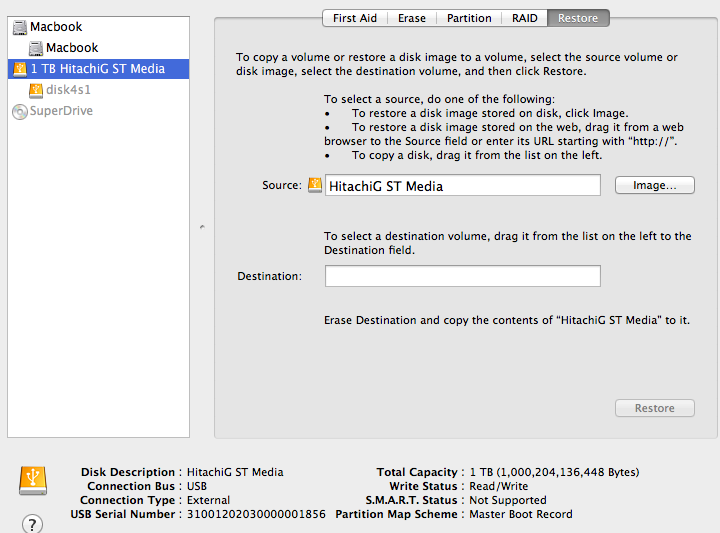The width and height of the screenshot is (720, 533).
Task: Click the splitter handle between sidebar and panel
Action: point(202,227)
